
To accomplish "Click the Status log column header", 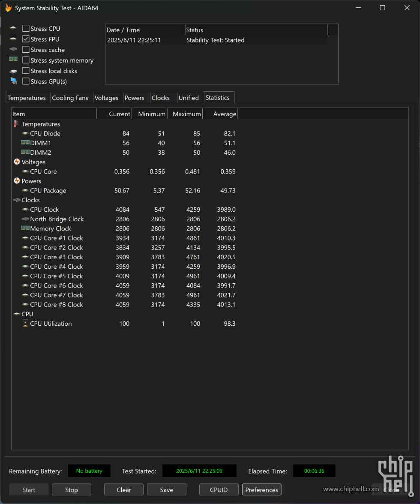I will [256, 30].
